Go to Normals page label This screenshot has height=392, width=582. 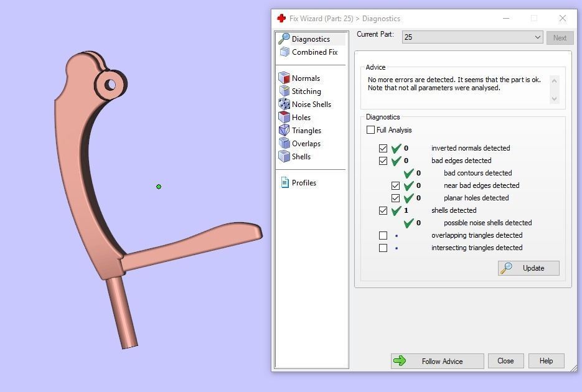[306, 78]
